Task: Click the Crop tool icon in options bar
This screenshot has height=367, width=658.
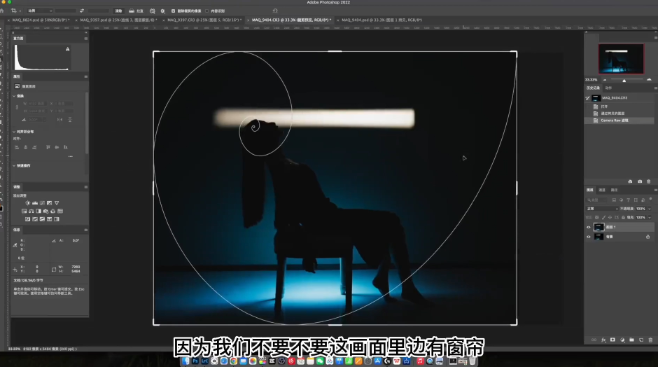Action: [14, 11]
